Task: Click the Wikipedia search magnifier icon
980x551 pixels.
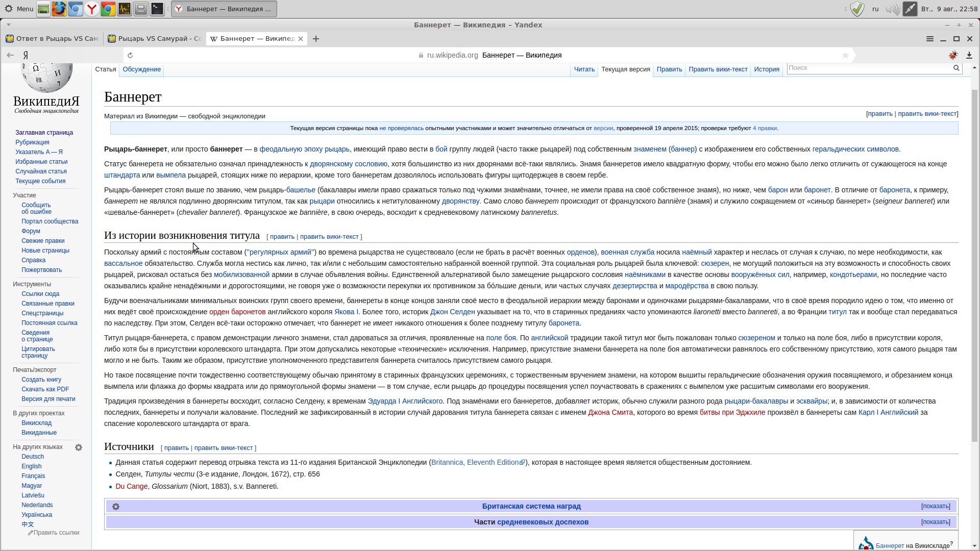Action: point(956,68)
